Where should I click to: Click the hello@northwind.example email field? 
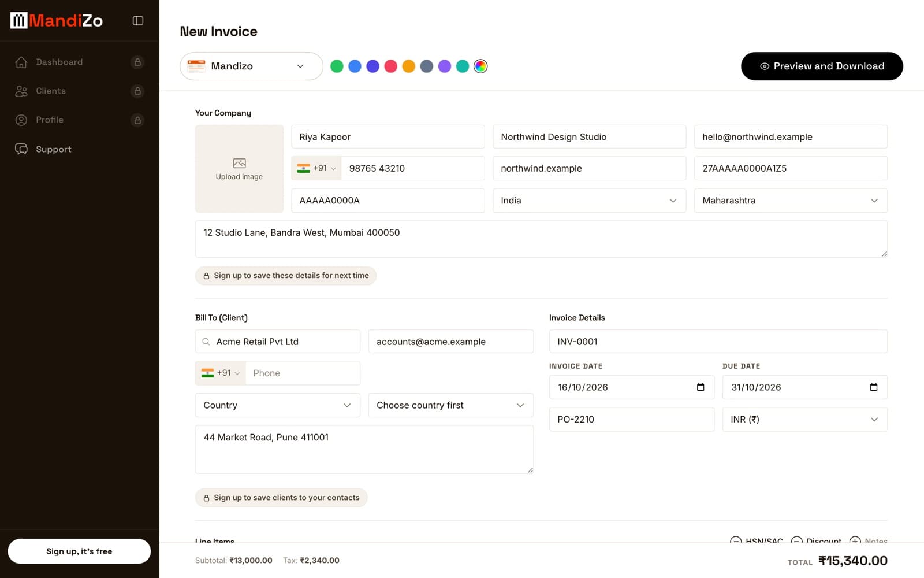pyautogui.click(x=791, y=137)
